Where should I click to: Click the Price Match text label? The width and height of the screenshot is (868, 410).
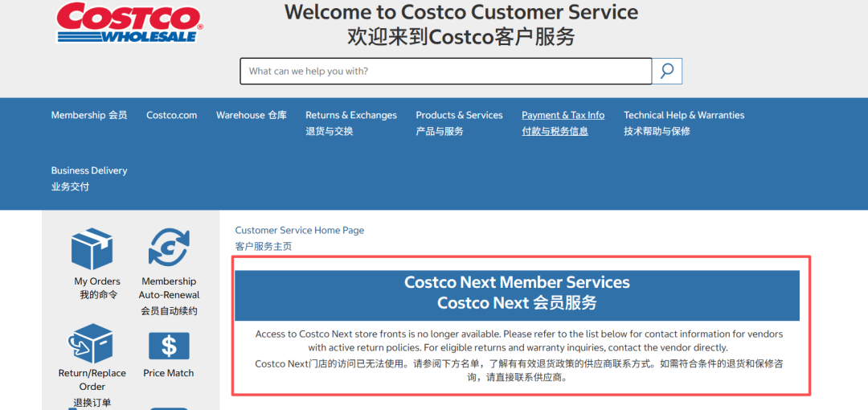click(168, 373)
